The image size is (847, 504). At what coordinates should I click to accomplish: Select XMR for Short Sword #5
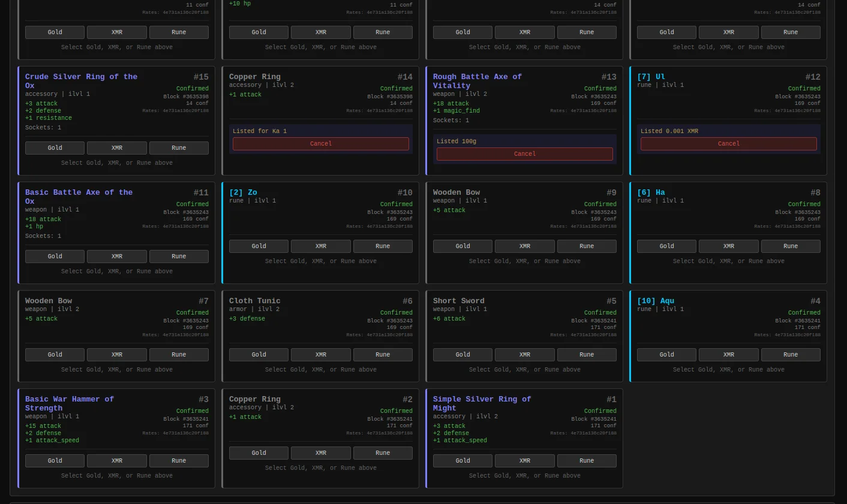tap(524, 355)
